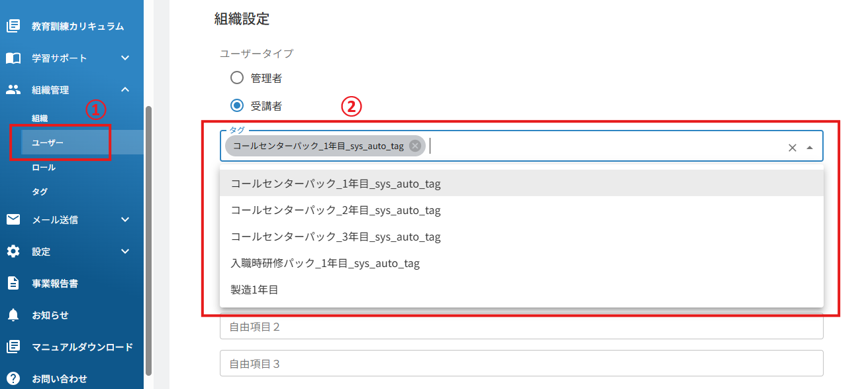Click the マニュアルダウンロード book icon
This screenshot has width=868, height=389.
click(13, 347)
